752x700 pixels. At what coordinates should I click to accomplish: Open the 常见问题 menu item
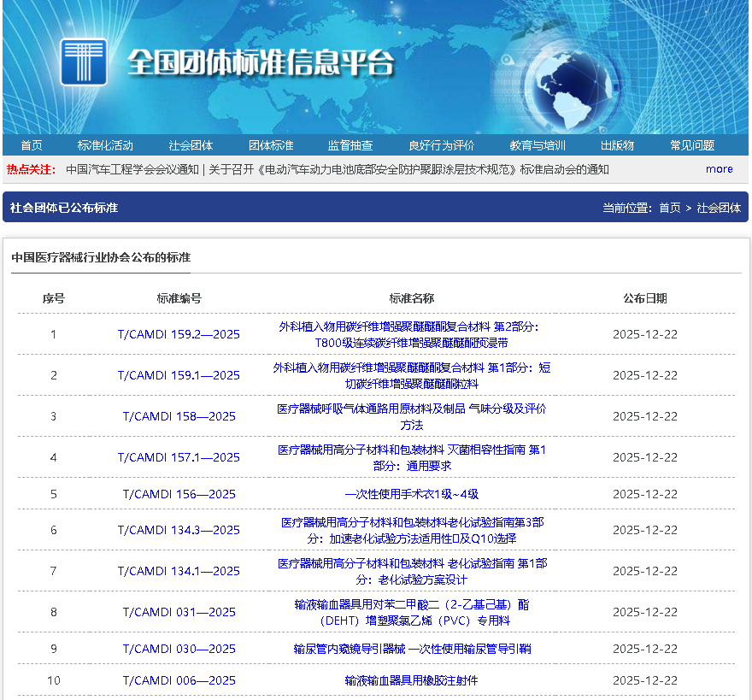pyautogui.click(x=696, y=145)
